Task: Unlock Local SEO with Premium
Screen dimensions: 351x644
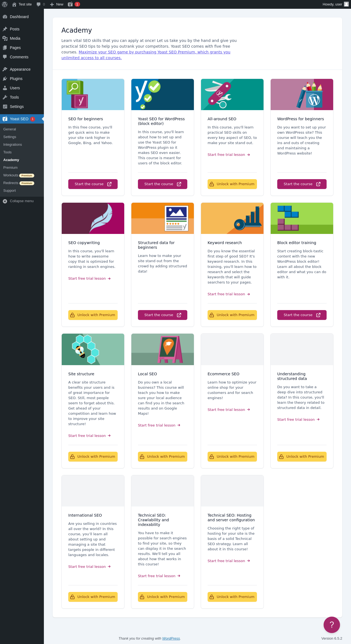Action: point(163,457)
